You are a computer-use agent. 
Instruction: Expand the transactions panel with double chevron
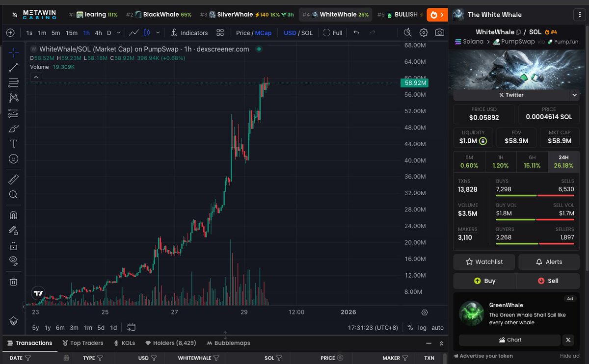[x=441, y=343]
